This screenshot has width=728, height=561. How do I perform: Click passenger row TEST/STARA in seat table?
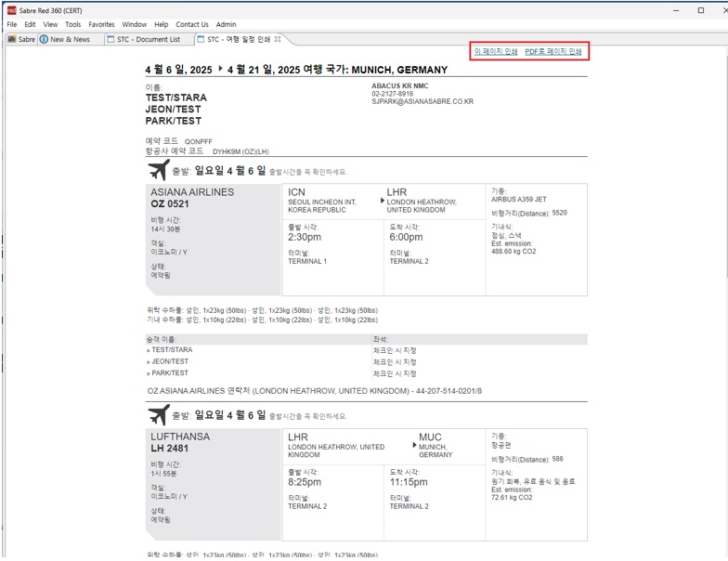coord(367,350)
